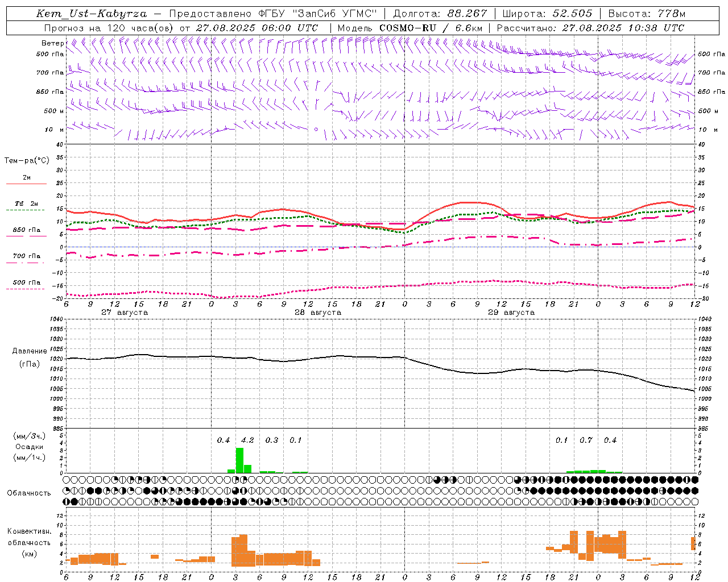The width and height of the screenshot is (728, 582).
Task: Click the 0.3 precipitation value
Action: 272,440
